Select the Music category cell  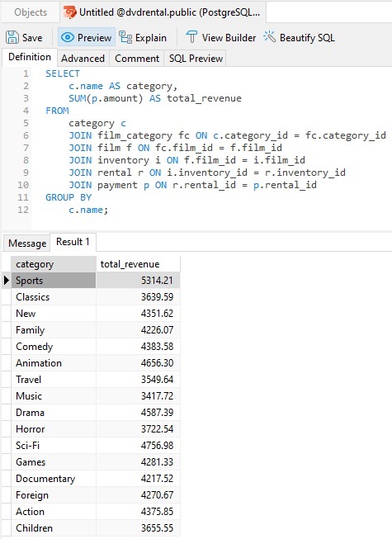(x=54, y=395)
